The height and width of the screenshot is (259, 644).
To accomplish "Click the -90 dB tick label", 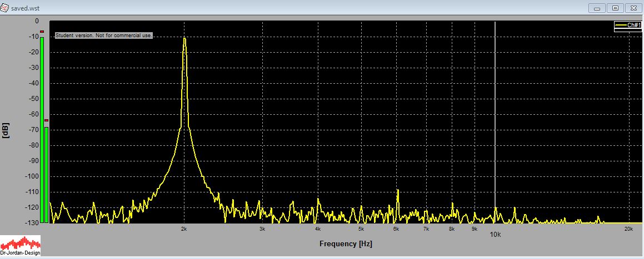I will pos(34,161).
